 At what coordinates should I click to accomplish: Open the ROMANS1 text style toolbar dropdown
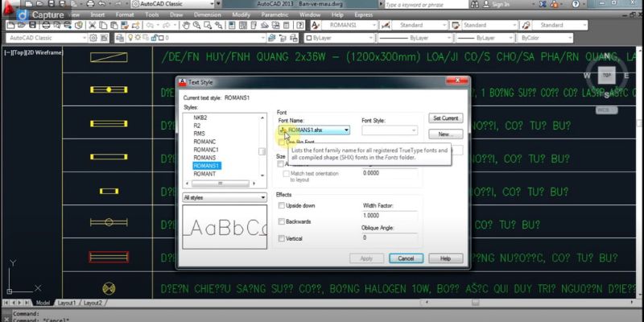coord(349,25)
